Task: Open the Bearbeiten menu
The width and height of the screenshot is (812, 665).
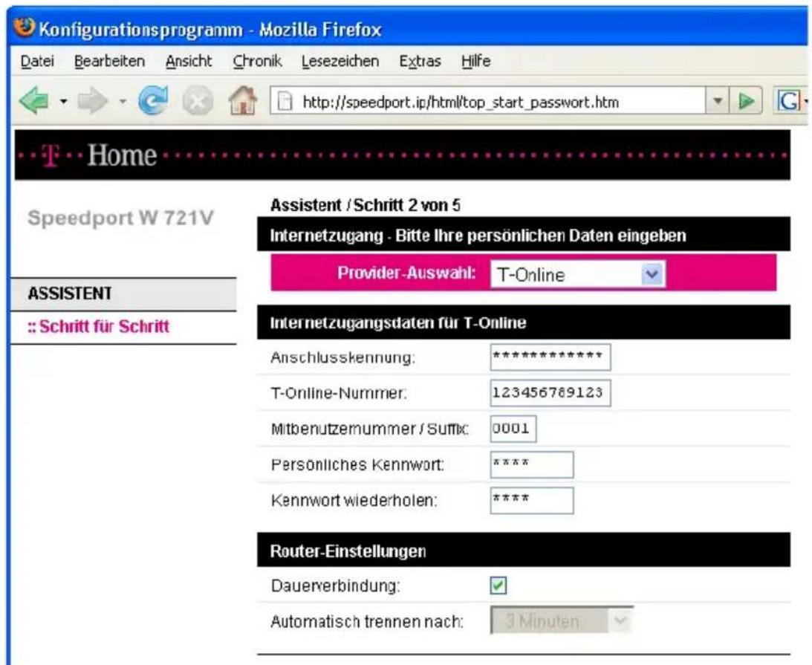Action: point(109,61)
